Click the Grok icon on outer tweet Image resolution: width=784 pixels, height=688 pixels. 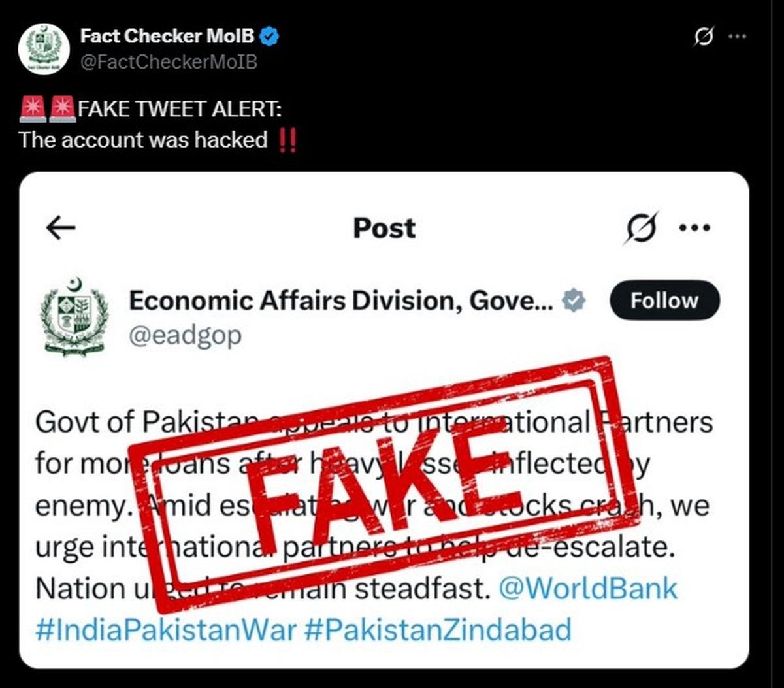703,37
